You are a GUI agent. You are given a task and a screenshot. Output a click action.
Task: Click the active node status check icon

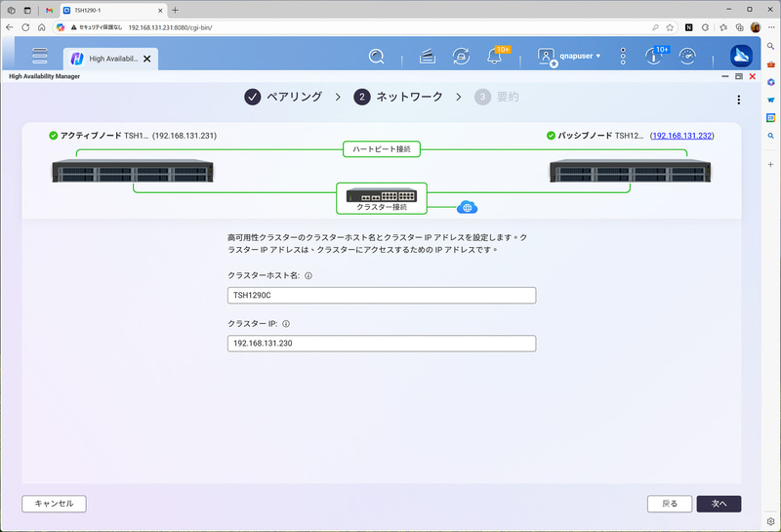coord(54,136)
